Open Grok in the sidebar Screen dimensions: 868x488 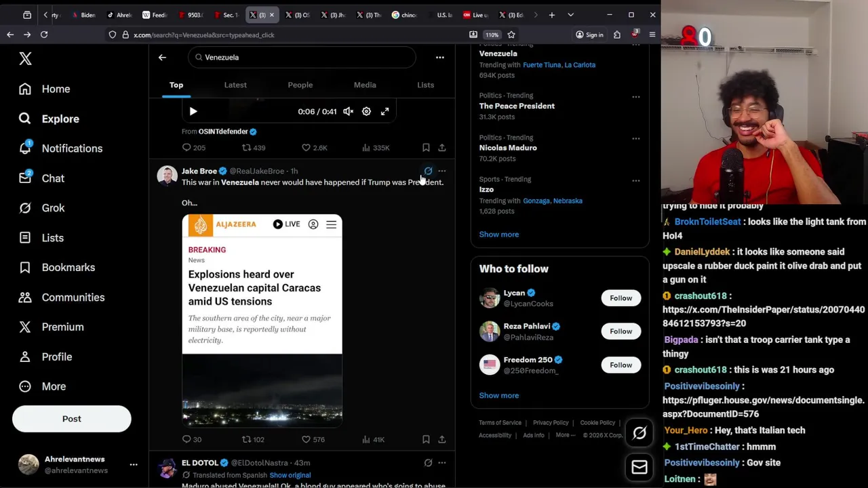41,208
